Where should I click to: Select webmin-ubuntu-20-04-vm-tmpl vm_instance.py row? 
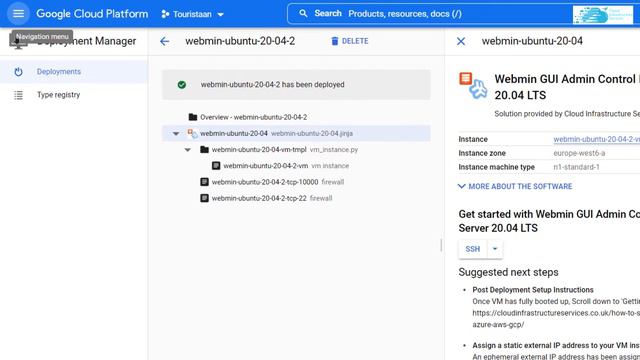[296, 150]
